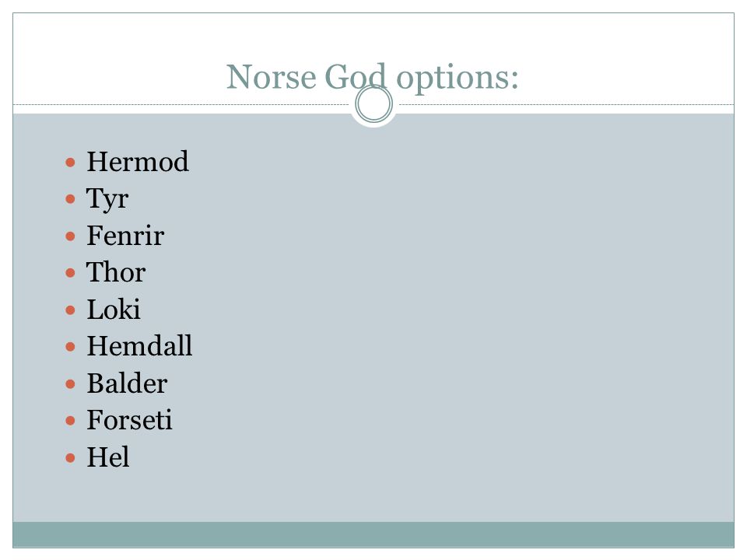The height and width of the screenshot is (560, 747).
Task: Click the orange bullet beside Hel
Action: coord(70,458)
